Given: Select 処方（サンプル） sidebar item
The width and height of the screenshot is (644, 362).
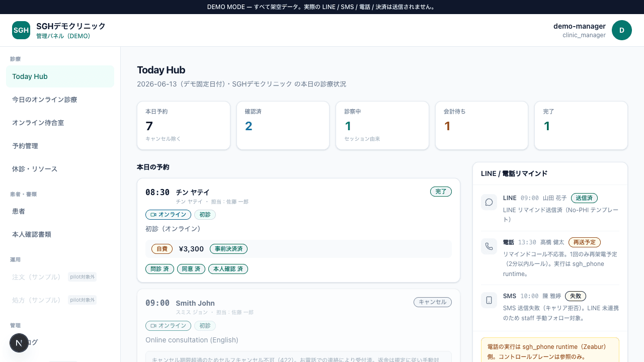Looking at the screenshot, I should tap(60, 300).
